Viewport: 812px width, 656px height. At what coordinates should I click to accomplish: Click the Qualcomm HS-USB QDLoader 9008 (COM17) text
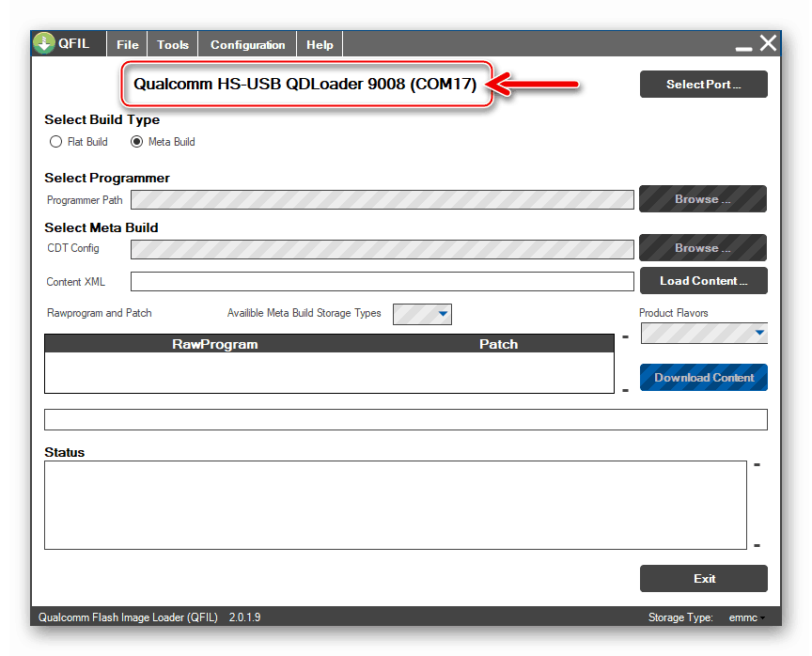coord(305,84)
